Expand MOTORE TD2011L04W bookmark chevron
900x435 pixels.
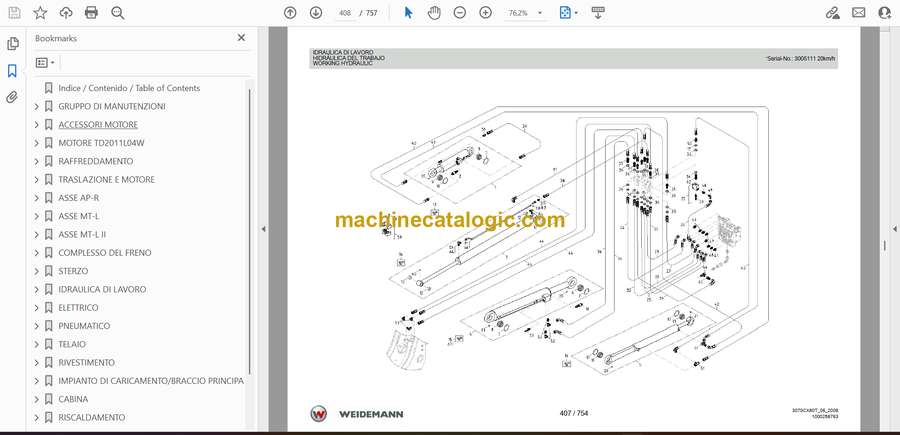[37, 143]
